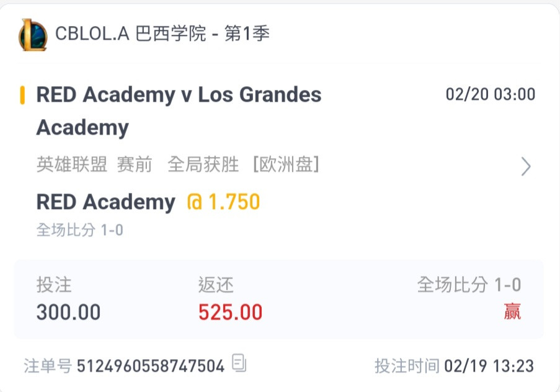Click the odds value @ 1.750
Viewport: 560px width, 392px height.
tap(224, 202)
